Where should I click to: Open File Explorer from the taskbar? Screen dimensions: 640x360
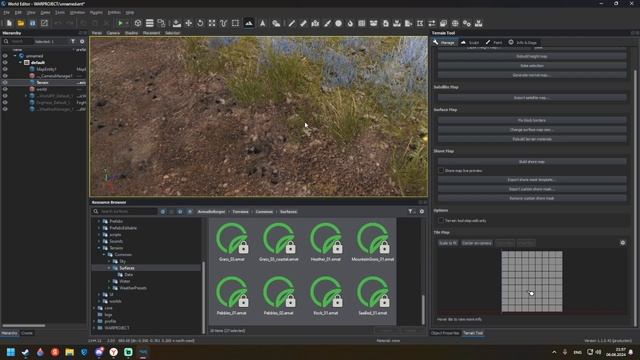[x=69, y=352]
